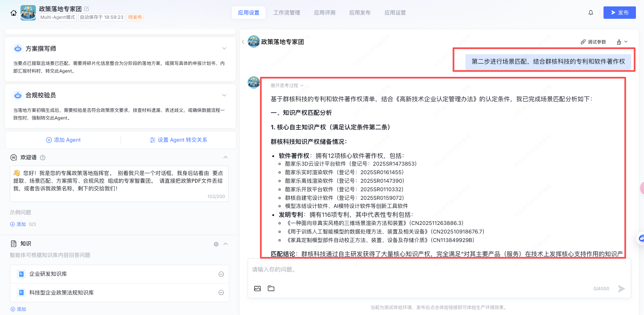Open the 应用评测 tab
This screenshot has height=315, width=644.
(325, 13)
